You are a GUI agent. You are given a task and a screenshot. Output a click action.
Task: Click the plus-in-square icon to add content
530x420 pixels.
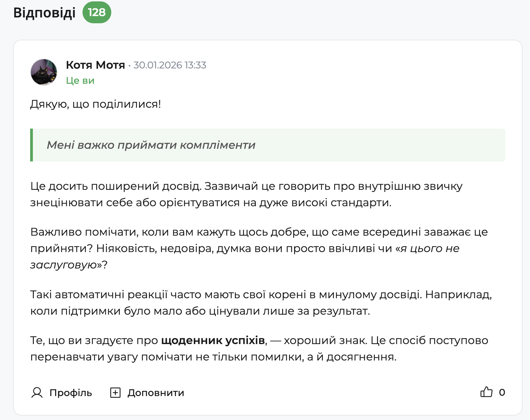coord(116,393)
